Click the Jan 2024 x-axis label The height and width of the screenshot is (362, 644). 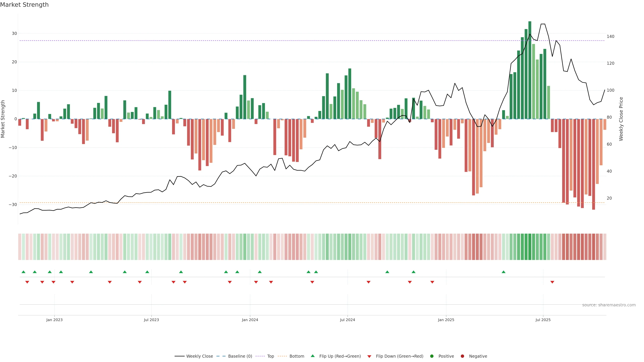(250, 320)
